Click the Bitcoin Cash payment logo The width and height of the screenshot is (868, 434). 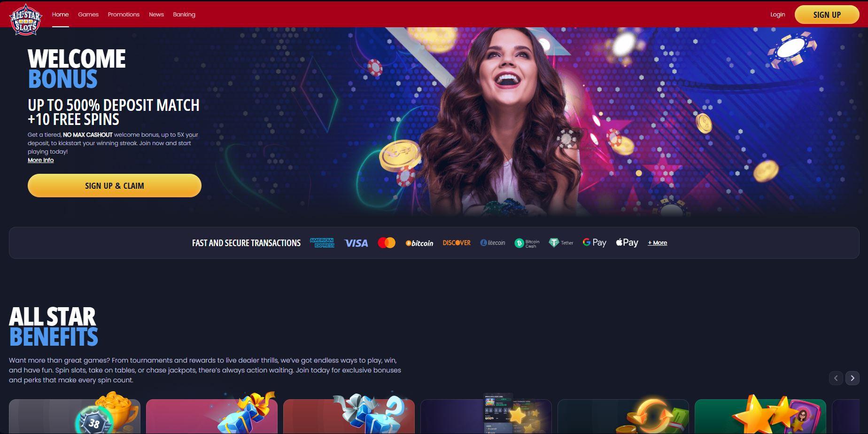click(x=527, y=243)
